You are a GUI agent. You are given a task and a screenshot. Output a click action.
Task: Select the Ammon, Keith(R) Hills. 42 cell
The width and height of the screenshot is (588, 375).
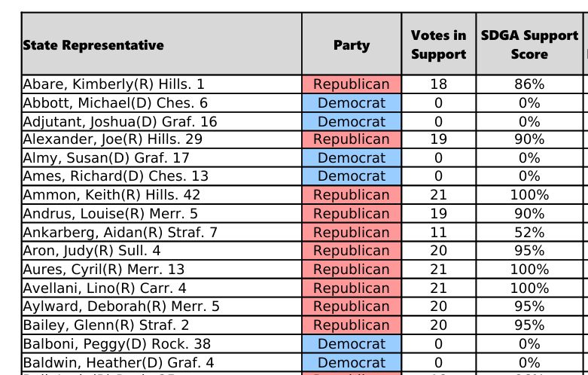(x=111, y=195)
